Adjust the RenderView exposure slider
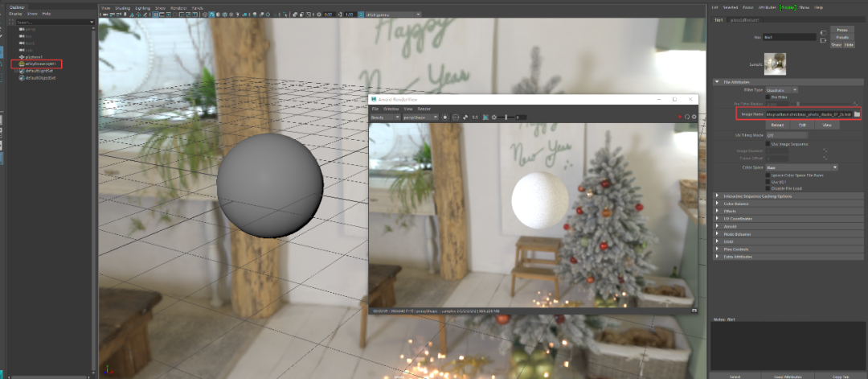The width and height of the screenshot is (868, 379). pyautogui.click(x=506, y=117)
